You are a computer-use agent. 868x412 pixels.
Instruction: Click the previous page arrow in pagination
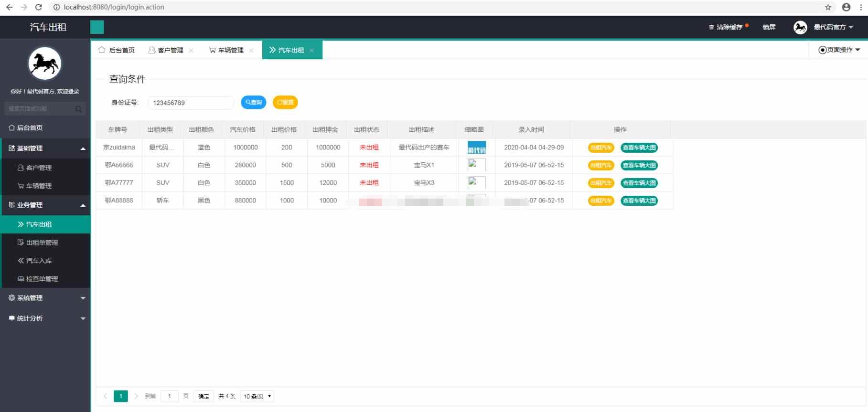pos(106,396)
